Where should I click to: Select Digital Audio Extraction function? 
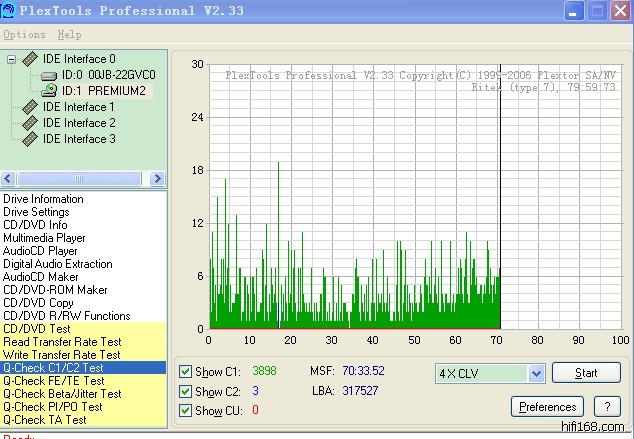pos(58,264)
